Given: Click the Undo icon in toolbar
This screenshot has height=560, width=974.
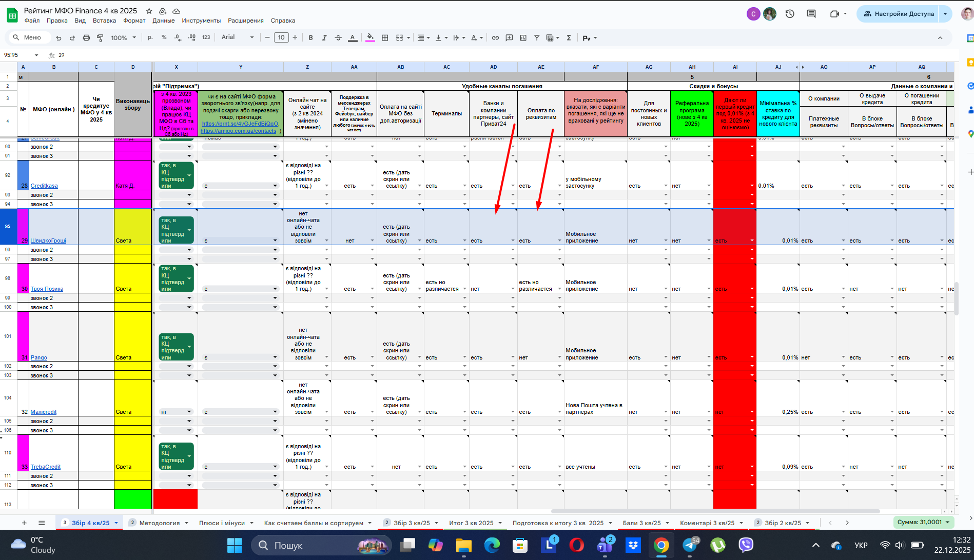Looking at the screenshot, I should click(59, 38).
